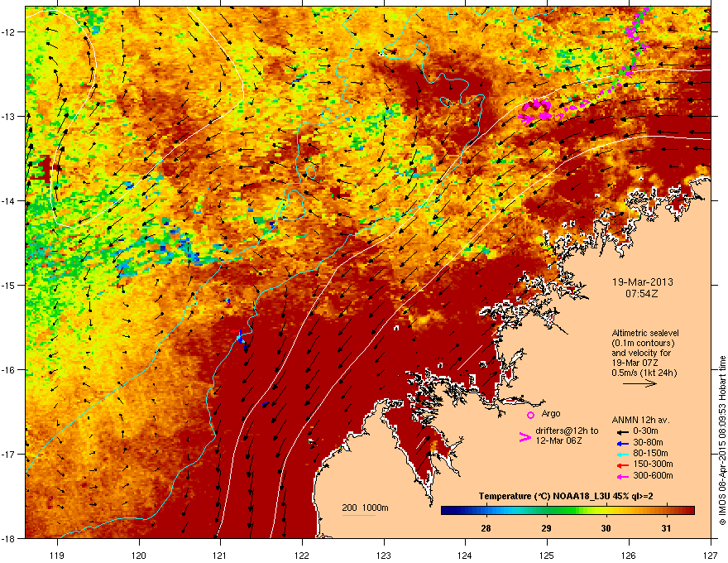This screenshot has width=728, height=563.
Task: Click the IMOS copyright timestamp vertical text
Action: pos(722,440)
